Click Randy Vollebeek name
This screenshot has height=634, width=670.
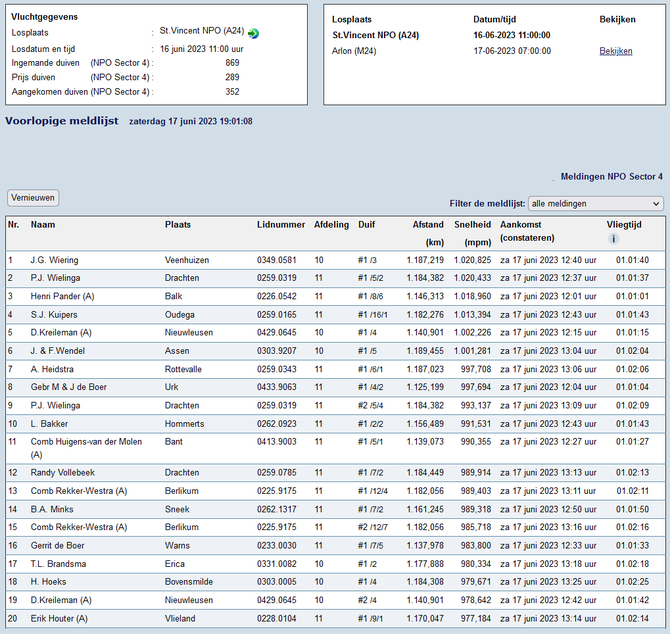point(62,473)
